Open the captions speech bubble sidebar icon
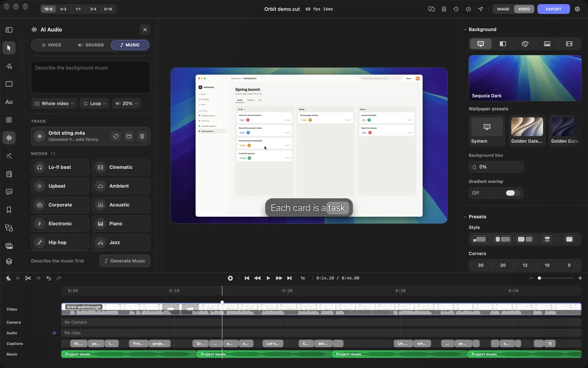The height and width of the screenshot is (368, 588). tap(9, 192)
